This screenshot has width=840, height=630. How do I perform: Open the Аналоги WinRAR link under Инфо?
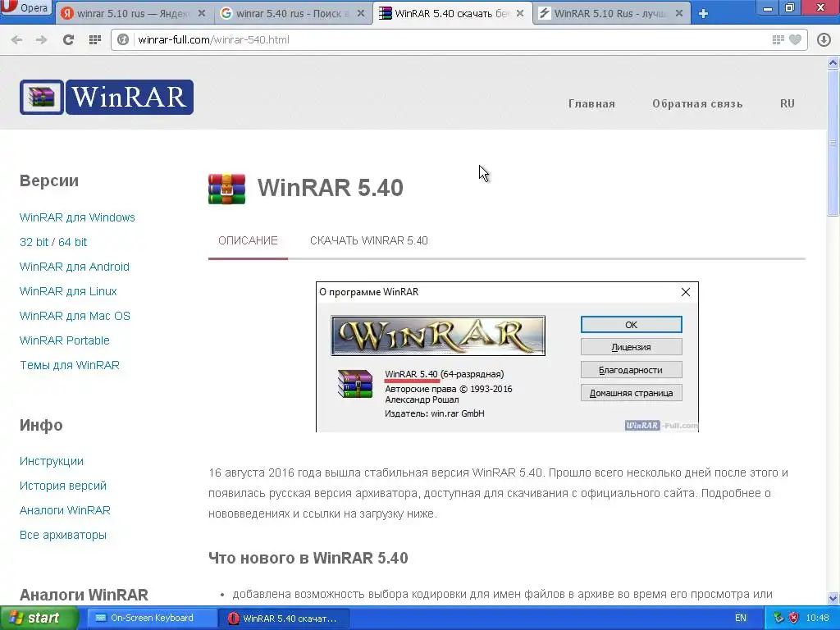click(x=65, y=510)
